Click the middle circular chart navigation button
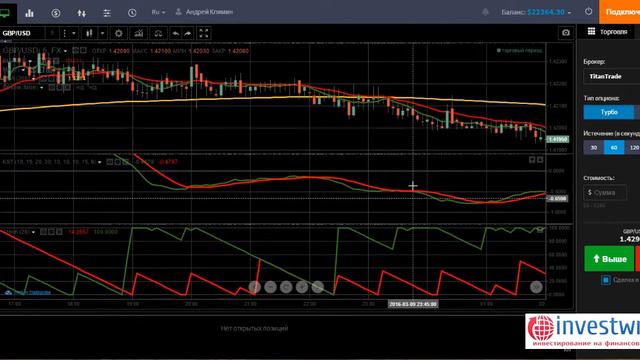The width and height of the screenshot is (640, 360). (x=286, y=287)
